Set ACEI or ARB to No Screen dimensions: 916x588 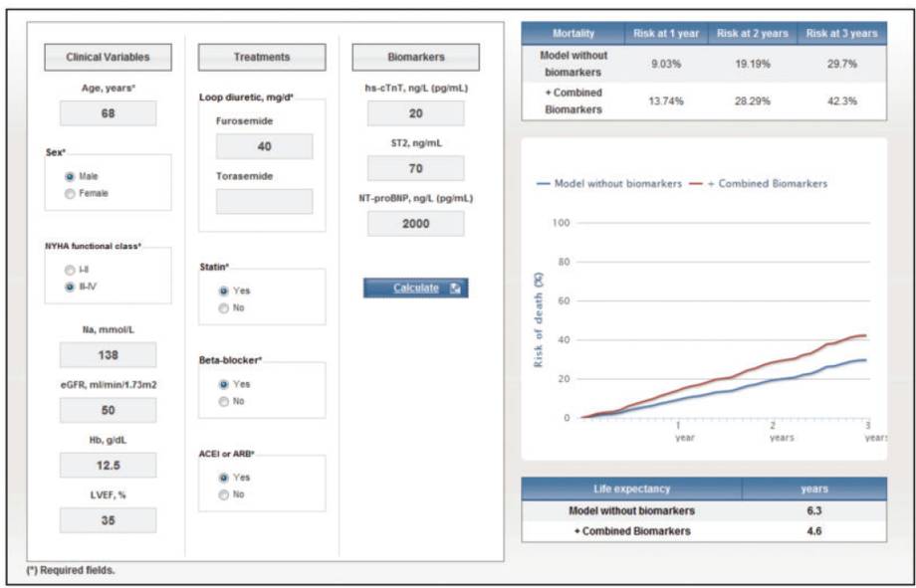tap(223, 494)
